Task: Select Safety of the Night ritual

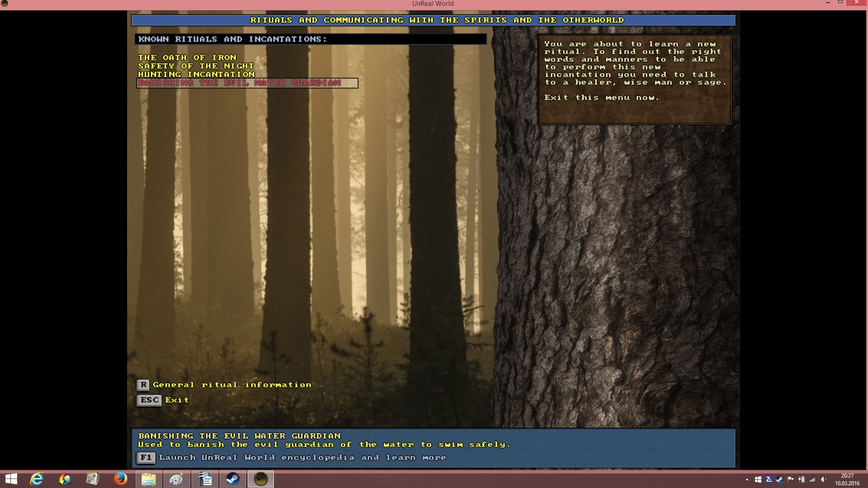Action: [196, 66]
